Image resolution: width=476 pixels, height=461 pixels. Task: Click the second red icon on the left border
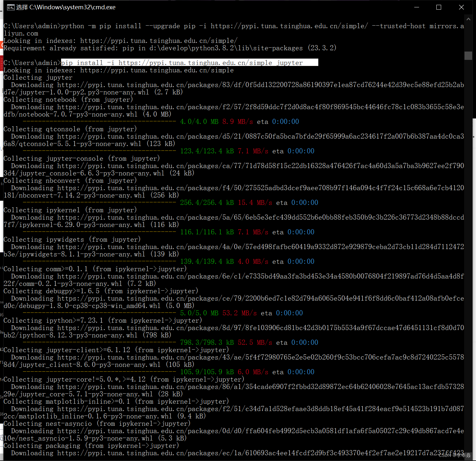coord(2,63)
